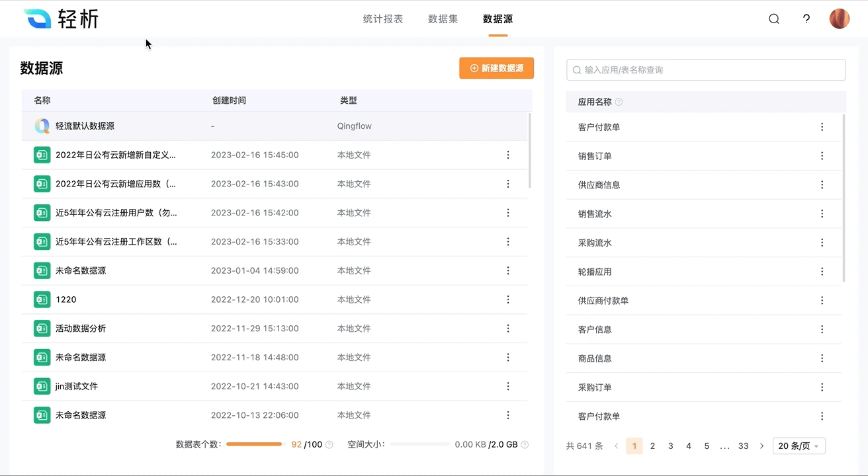Open more options for 近5年年公有云注册用户数 row
Image resolution: width=868 pixels, height=476 pixels.
508,213
